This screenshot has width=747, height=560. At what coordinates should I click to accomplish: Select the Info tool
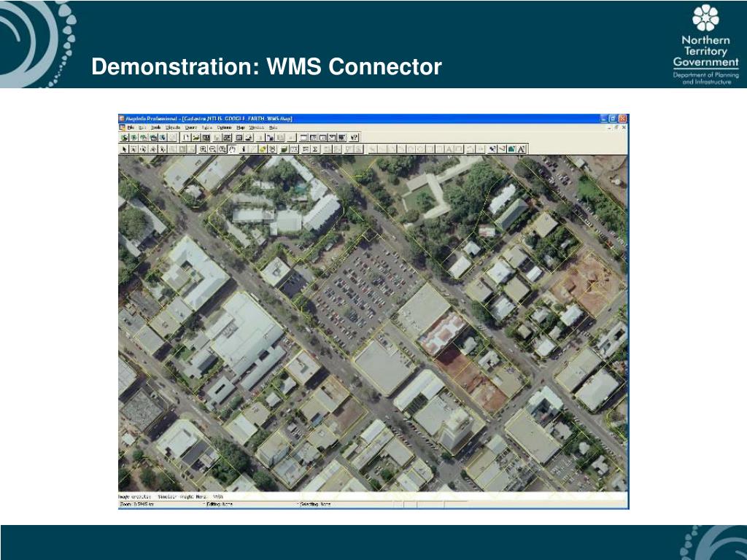244,149
